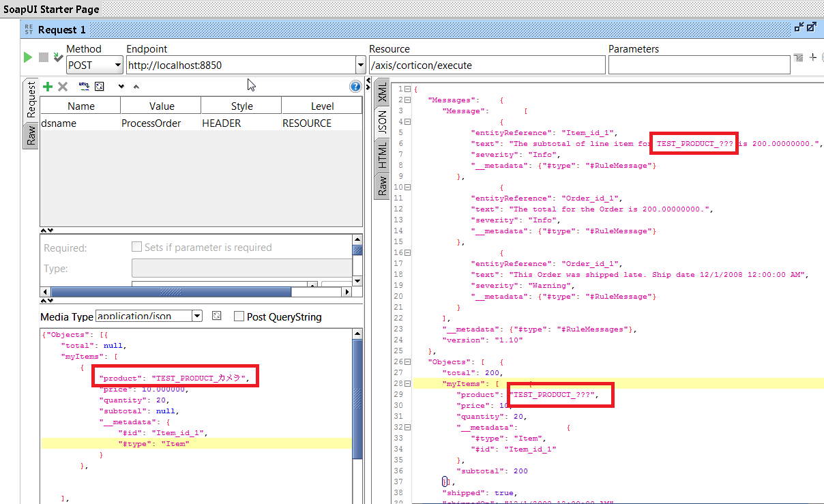Update parameters from the endpoint URL icon
The width and height of the screenshot is (824, 504).
[83, 86]
